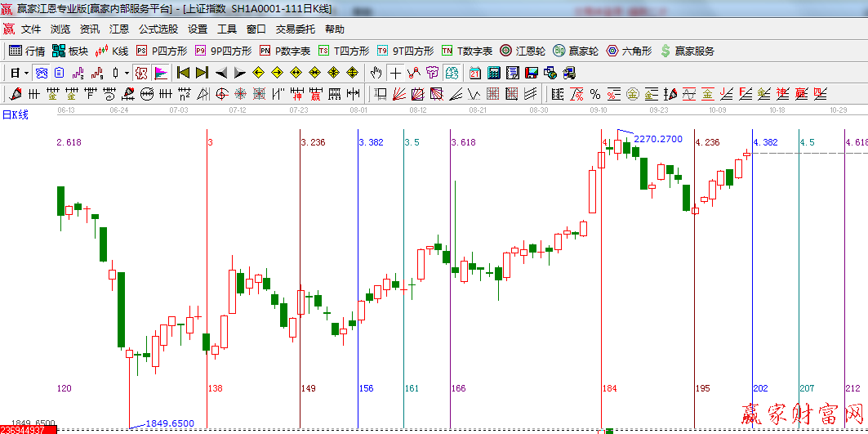The height and width of the screenshot is (434, 868).
Task: Open the calendar icon in toolbar
Action: (474, 73)
